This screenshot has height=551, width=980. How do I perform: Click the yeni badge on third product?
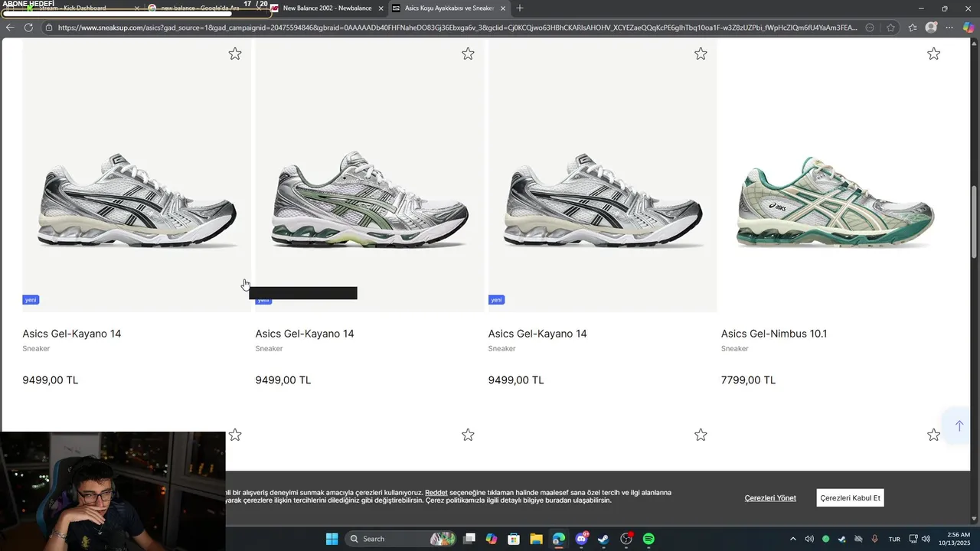(496, 300)
